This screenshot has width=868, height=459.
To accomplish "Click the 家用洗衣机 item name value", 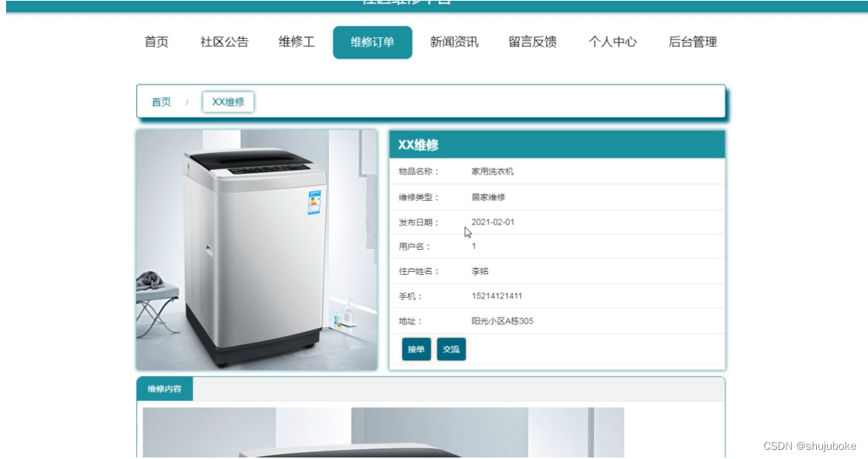I will [x=492, y=171].
